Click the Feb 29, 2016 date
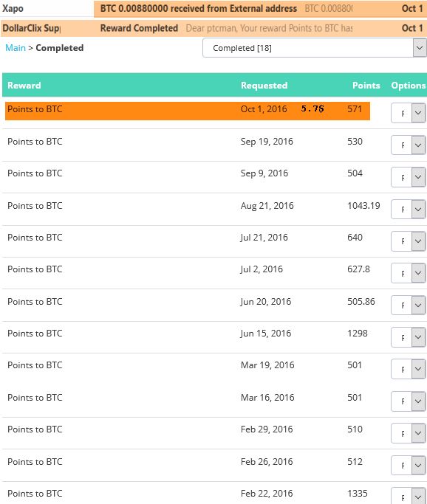This screenshot has height=504, width=427. tap(267, 429)
